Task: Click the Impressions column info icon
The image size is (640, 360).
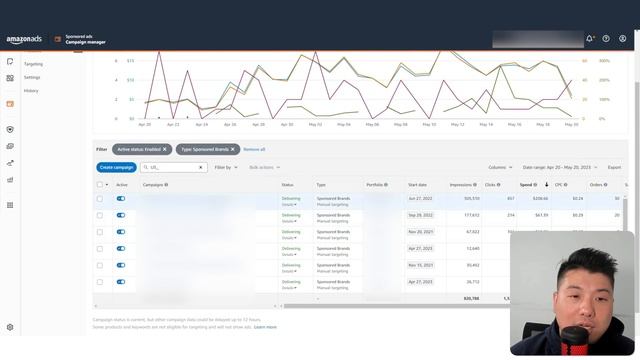Action: [475, 185]
